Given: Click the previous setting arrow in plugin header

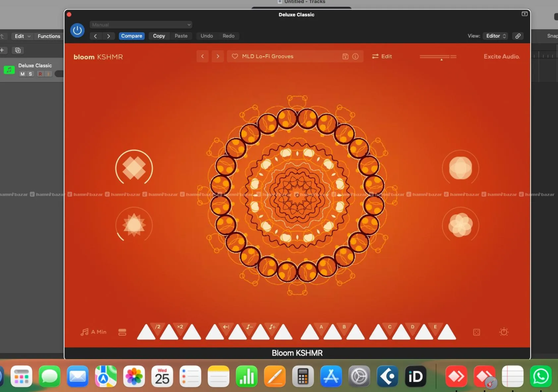Looking at the screenshot, I should [x=95, y=36].
